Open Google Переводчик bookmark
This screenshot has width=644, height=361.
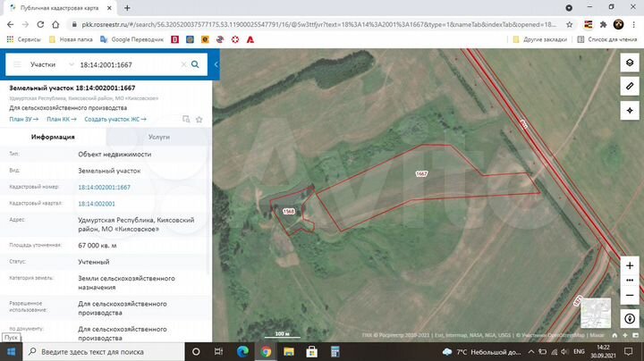click(131, 39)
